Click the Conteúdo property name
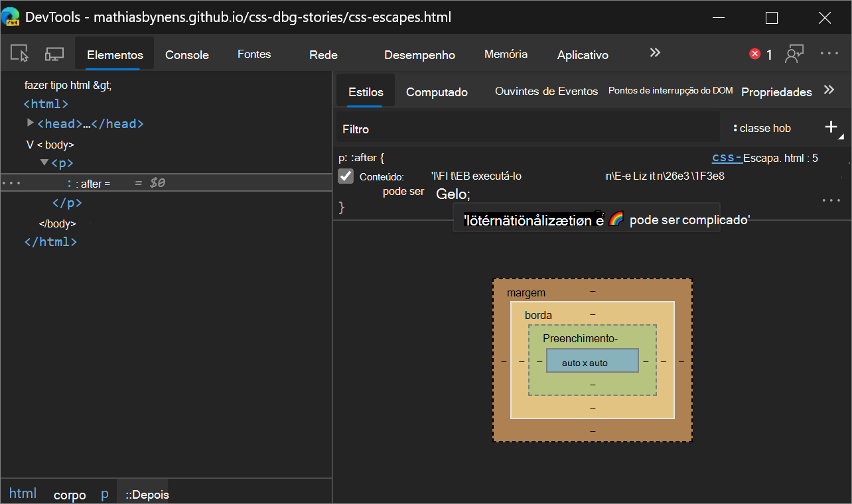The image size is (852, 504). click(382, 177)
